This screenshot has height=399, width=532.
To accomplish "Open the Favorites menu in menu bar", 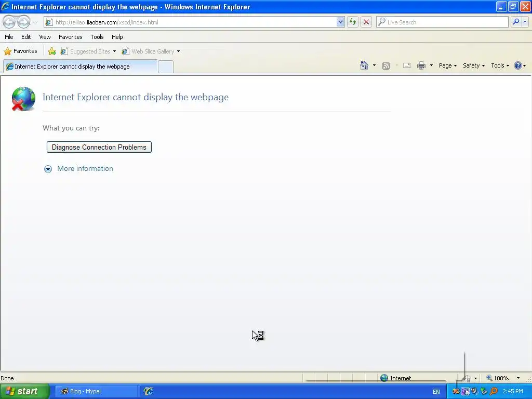I will coord(70,37).
